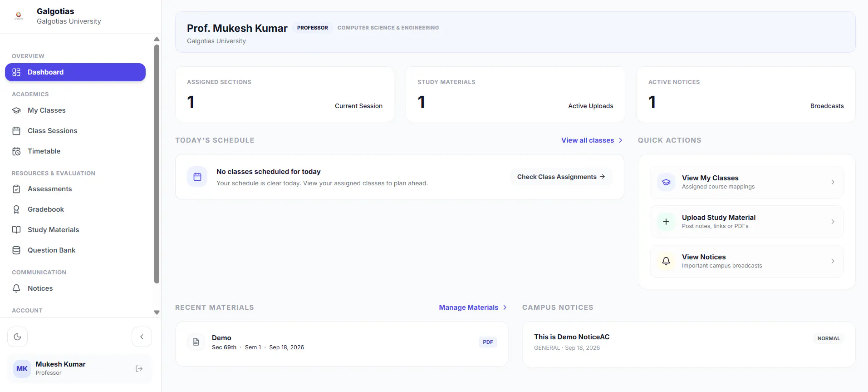868x392 pixels.
Task: Click the Active Notices stat card
Action: (x=746, y=94)
